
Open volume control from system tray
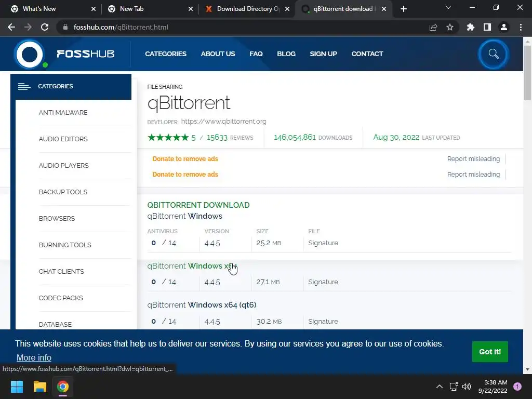click(467, 387)
